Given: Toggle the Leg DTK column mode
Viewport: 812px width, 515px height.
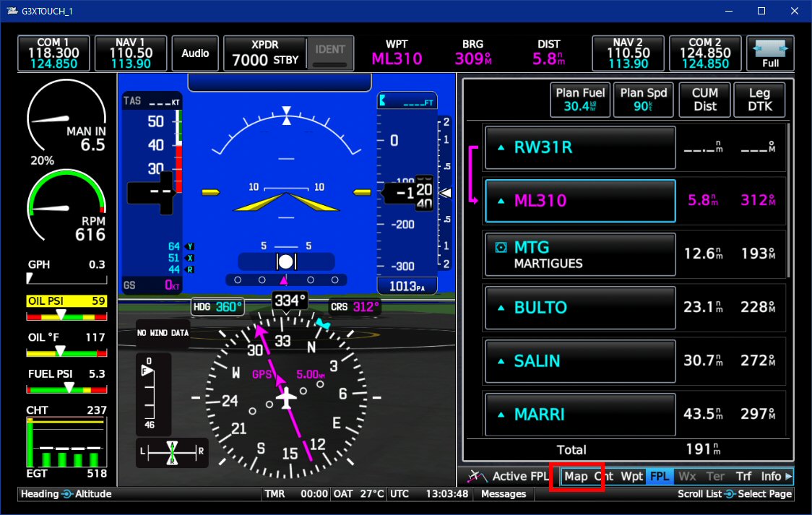Looking at the screenshot, I should tap(760, 100).
